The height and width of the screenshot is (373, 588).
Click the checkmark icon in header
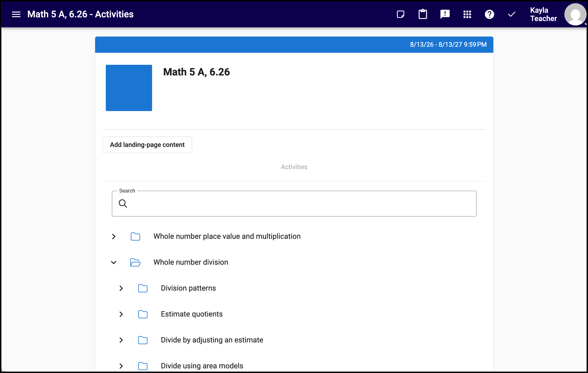pyautogui.click(x=512, y=14)
